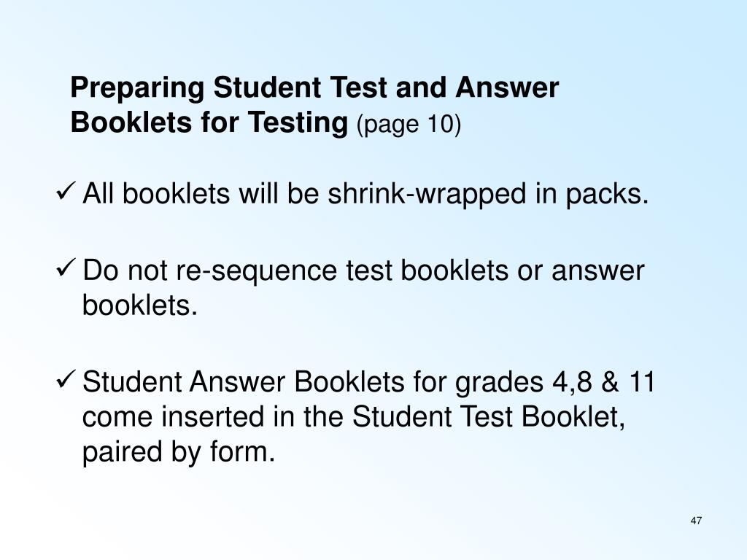Click the checkmark beside 'Do not re-sequence'
The image size is (747, 560).
(65, 268)
